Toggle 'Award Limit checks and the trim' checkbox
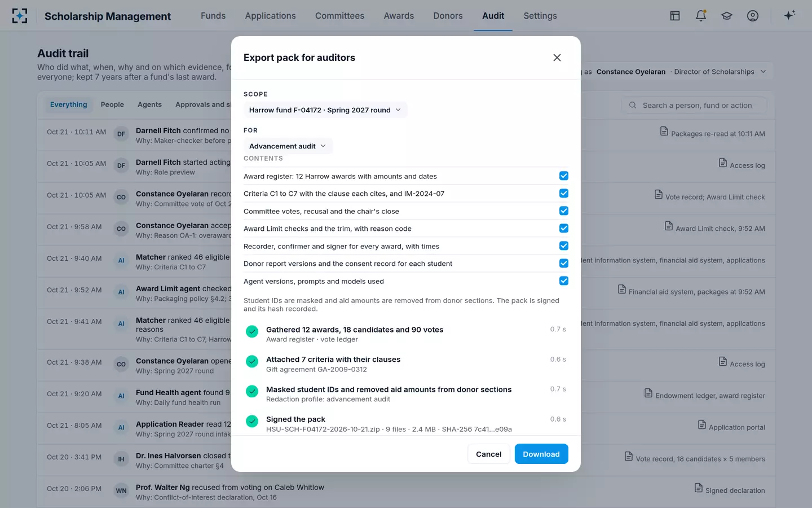Screen dimensions: 812x508 pyautogui.click(x=564, y=229)
